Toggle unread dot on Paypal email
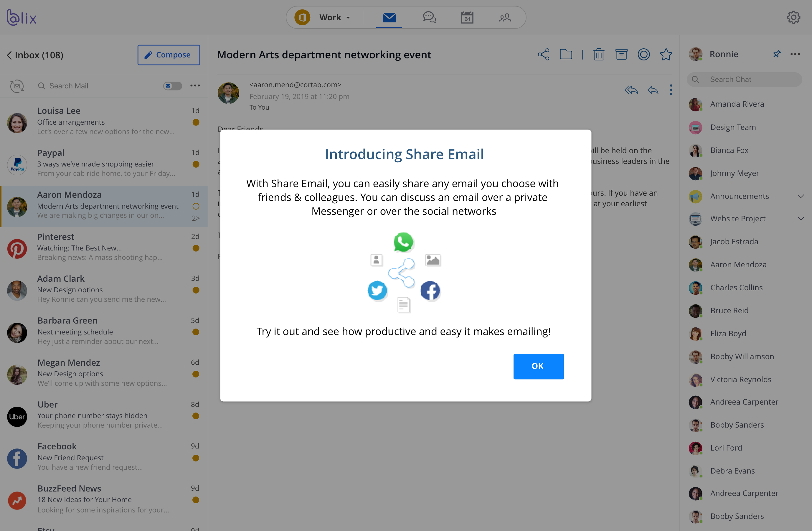 pyautogui.click(x=196, y=164)
